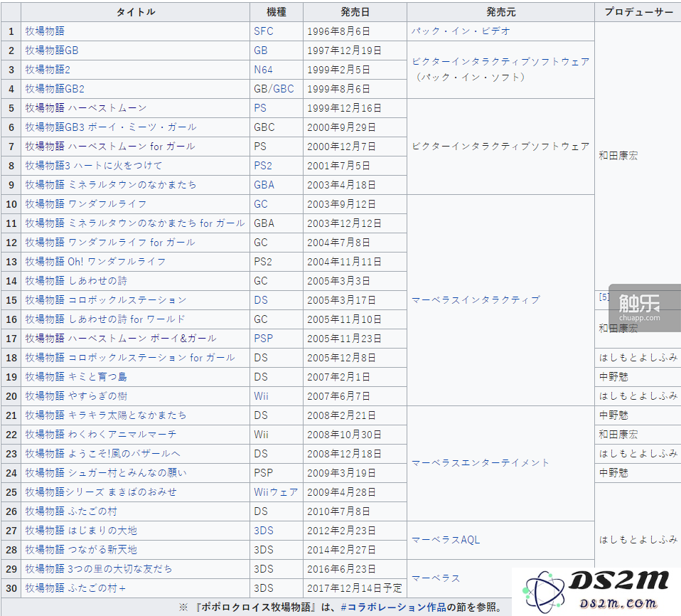Open 牧場物語 ワンダフルライフ link in row 10

[86, 204]
